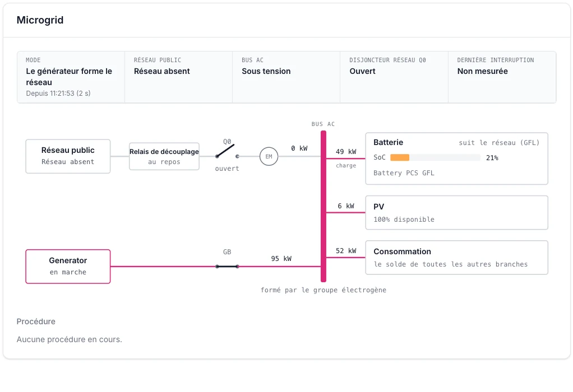Screen dimensions: 573x392
Task: Click 'le solde de toutes les autres branches'
Action: [451, 264]
